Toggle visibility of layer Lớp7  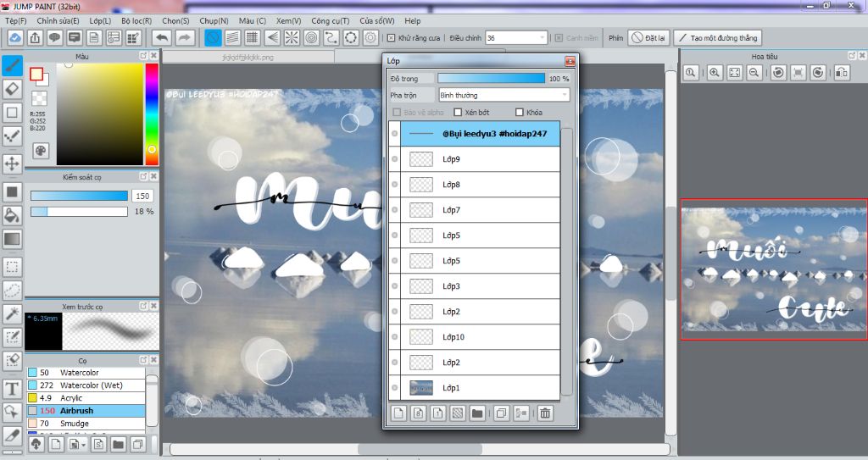point(395,210)
